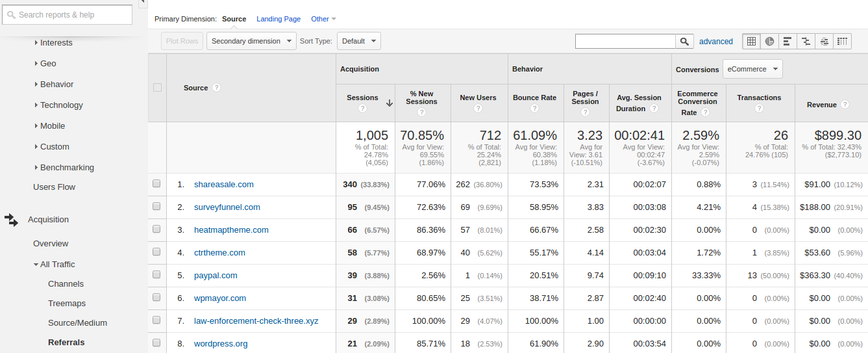
Task: Click help icon beside Avg. Session Duration
Action: [654, 109]
